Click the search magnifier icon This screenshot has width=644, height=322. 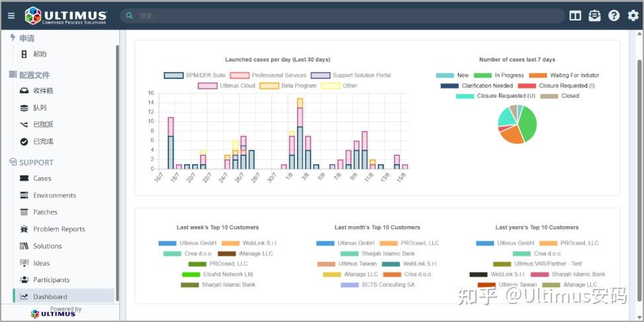point(129,16)
